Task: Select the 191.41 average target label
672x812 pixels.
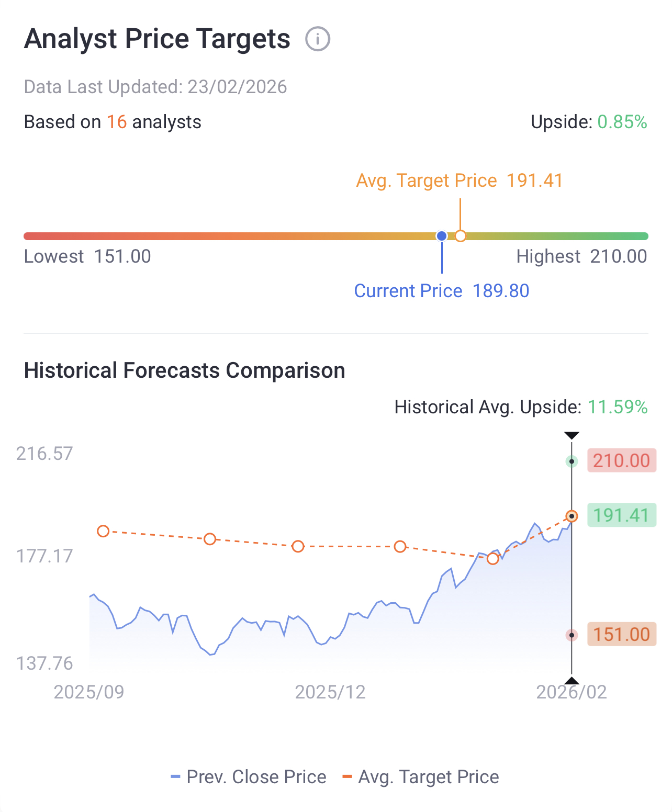Action: 622,515
